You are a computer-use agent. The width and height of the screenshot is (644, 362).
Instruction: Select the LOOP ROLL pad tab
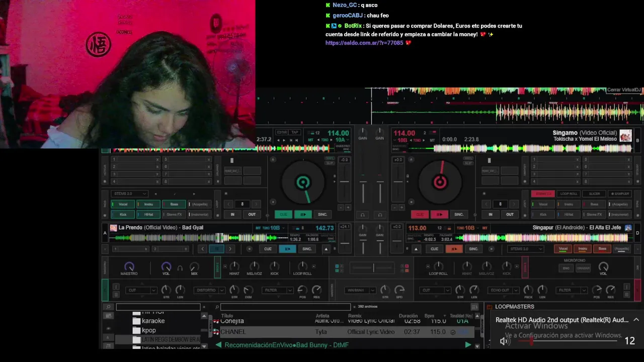tap(569, 194)
